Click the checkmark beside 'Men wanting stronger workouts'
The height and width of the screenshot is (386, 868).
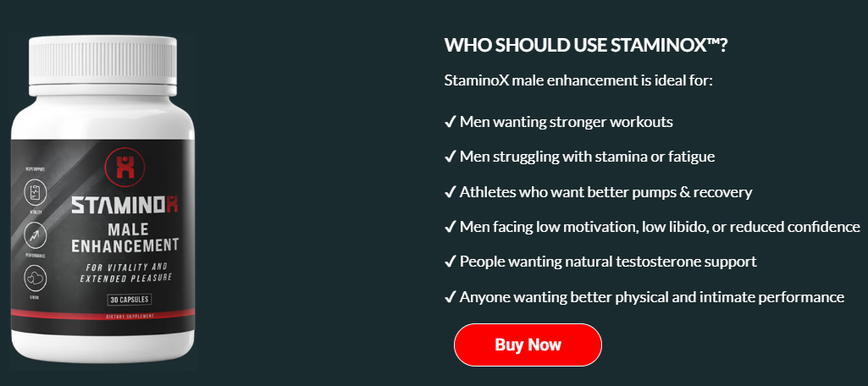pyautogui.click(x=451, y=122)
